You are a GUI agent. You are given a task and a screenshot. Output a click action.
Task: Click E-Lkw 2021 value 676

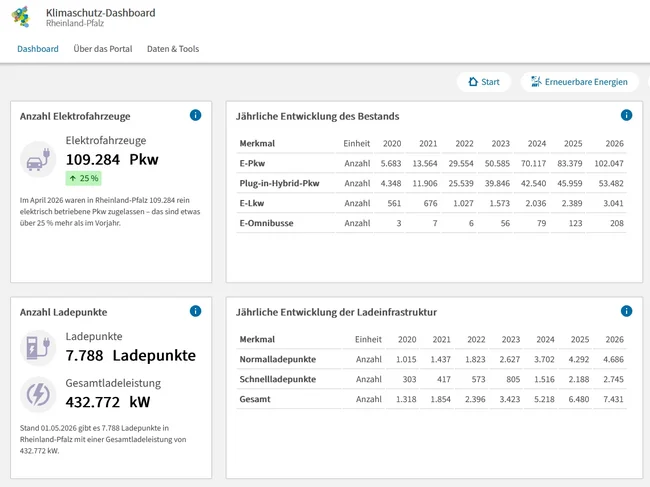430,203
